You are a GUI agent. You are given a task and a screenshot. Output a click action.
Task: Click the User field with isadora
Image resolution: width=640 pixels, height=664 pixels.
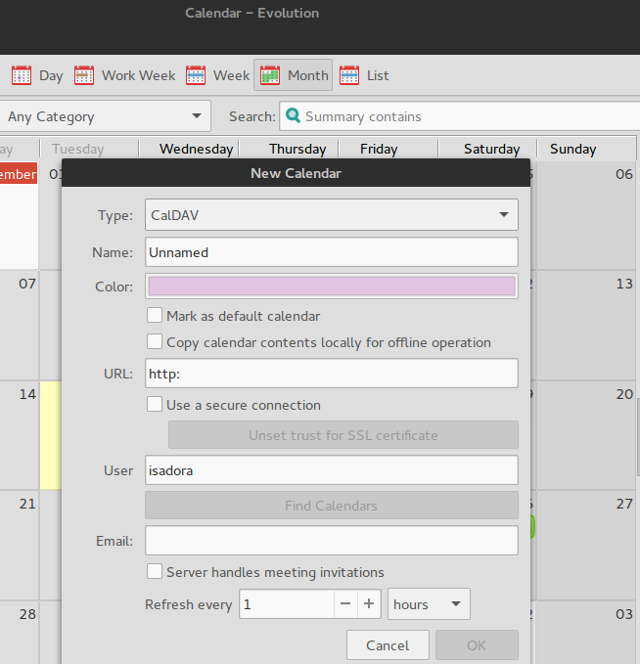click(332, 470)
